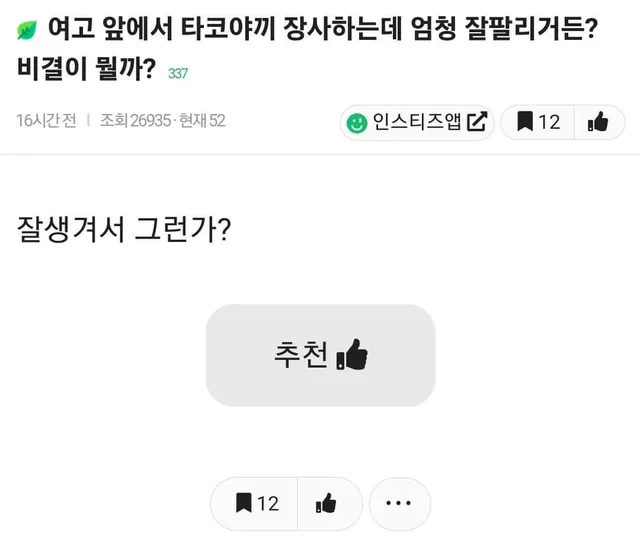Click the external link arrow icon after 인스티즈앱
This screenshot has width=640, height=542.
[477, 122]
